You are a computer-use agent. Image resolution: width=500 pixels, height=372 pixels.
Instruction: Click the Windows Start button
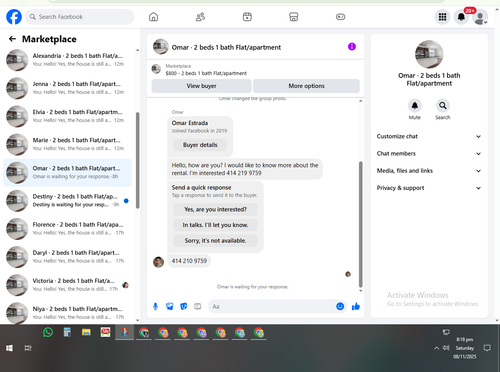[x=9, y=348]
